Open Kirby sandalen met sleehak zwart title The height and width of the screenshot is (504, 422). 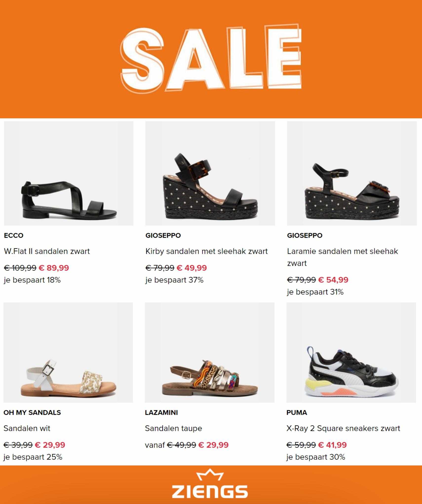207,251
